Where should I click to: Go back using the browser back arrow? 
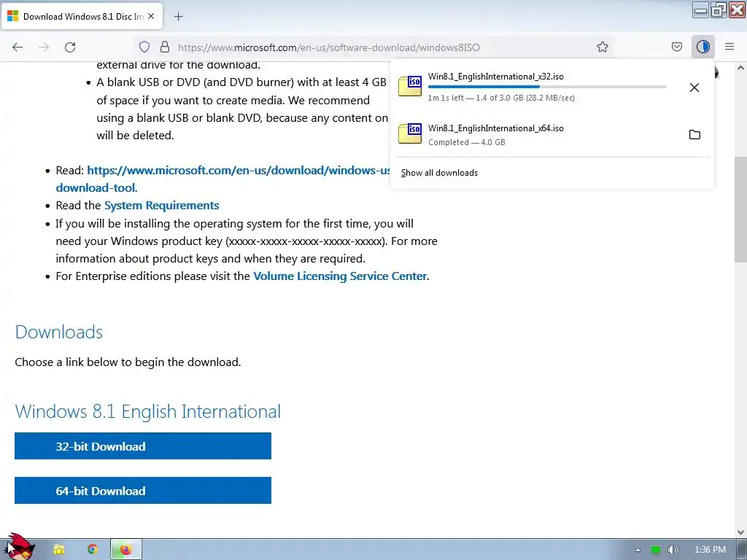point(18,47)
